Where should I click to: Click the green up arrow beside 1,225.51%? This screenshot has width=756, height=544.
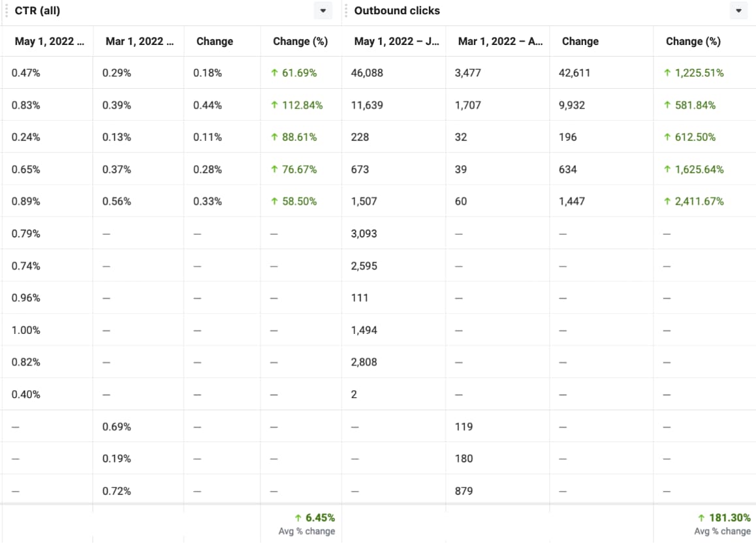tap(667, 73)
